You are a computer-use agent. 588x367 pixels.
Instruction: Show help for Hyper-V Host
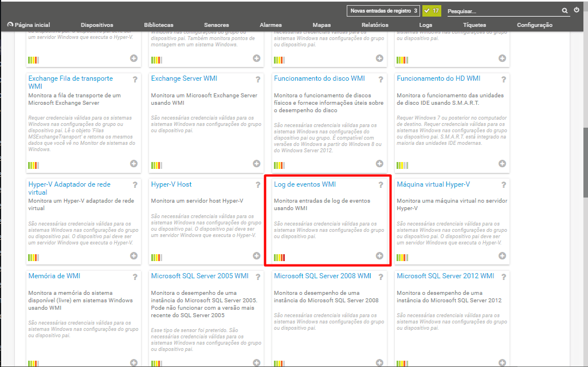tap(258, 185)
